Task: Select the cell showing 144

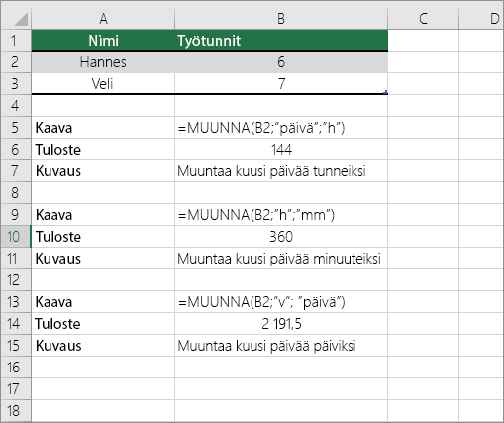Action: (281, 150)
